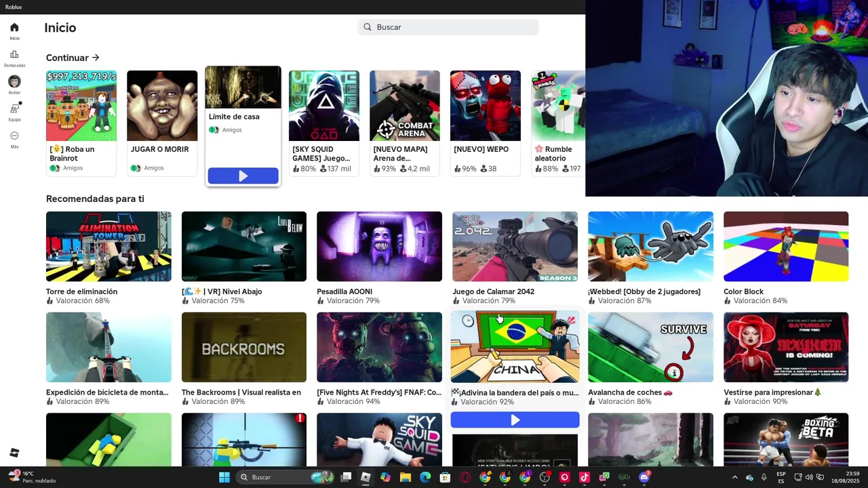Open the Inicio home icon in sidebar
Viewport: 868px width, 488px height.
point(14,28)
